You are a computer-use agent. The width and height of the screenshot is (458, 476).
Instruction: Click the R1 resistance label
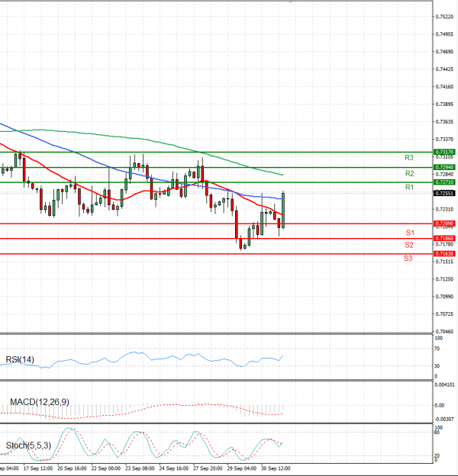pyautogui.click(x=409, y=188)
